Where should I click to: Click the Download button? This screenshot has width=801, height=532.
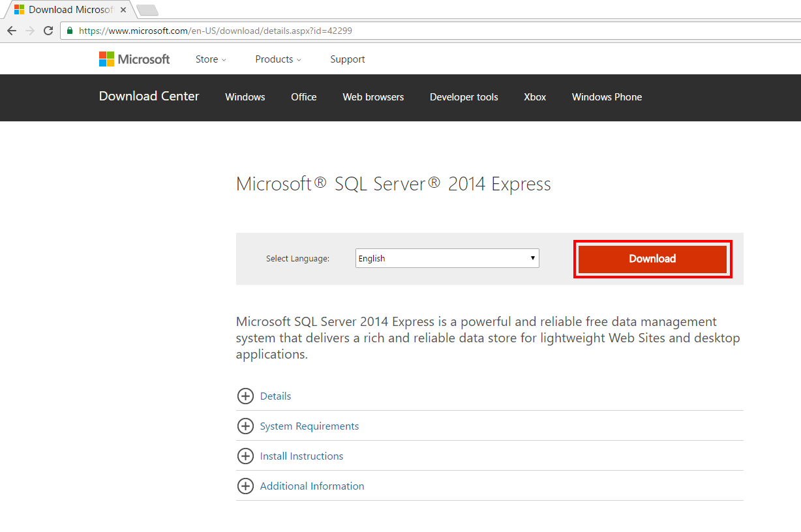tap(652, 258)
